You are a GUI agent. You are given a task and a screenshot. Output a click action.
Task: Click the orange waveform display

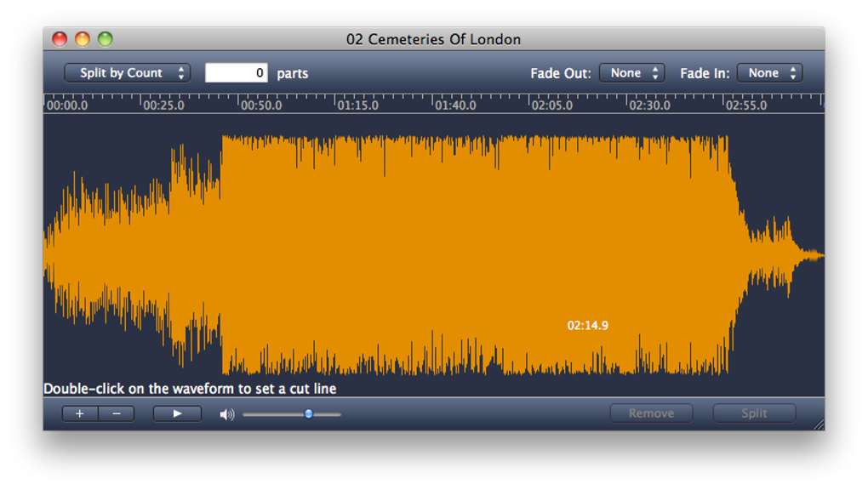point(434,254)
